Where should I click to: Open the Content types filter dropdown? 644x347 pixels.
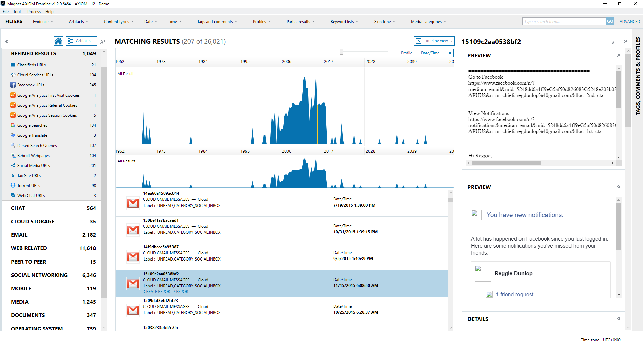(118, 22)
